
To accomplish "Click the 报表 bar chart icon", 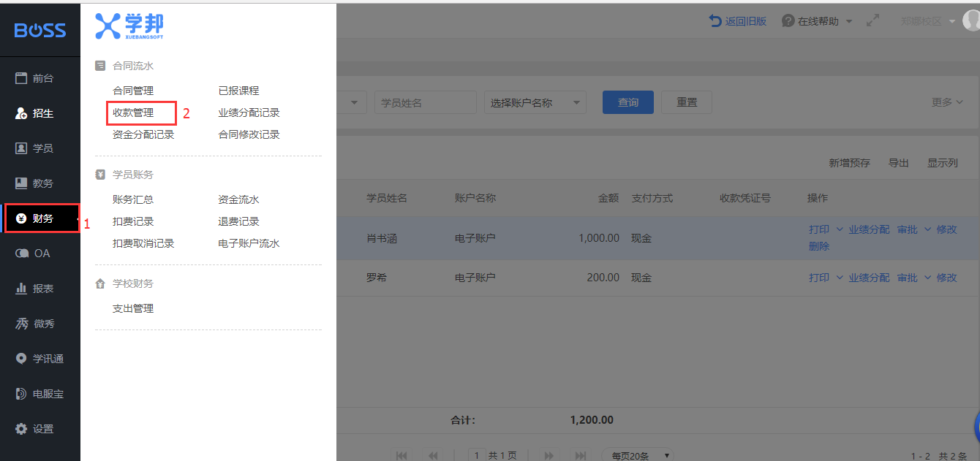I will tap(21, 289).
